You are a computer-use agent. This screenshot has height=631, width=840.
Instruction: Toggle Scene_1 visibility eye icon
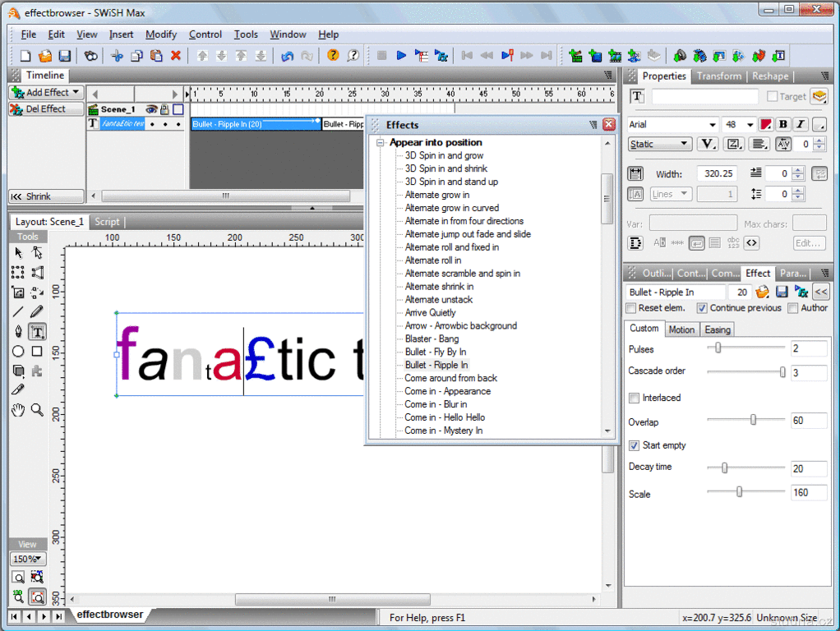pos(151,109)
